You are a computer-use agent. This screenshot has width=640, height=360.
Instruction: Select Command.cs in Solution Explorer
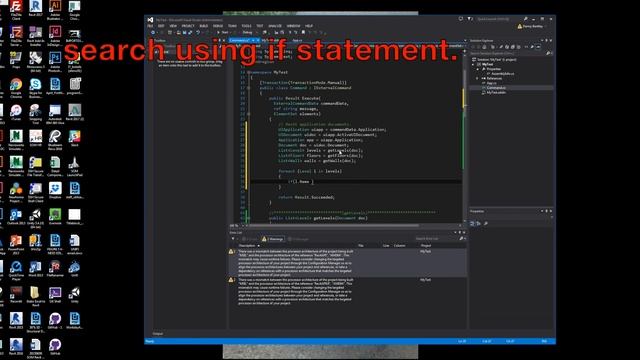496,88
